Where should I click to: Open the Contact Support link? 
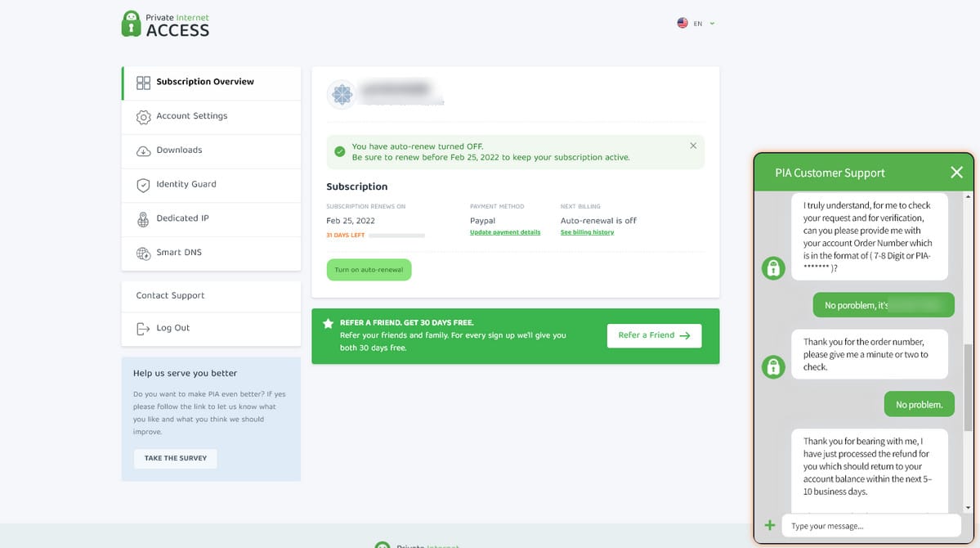[x=211, y=296]
